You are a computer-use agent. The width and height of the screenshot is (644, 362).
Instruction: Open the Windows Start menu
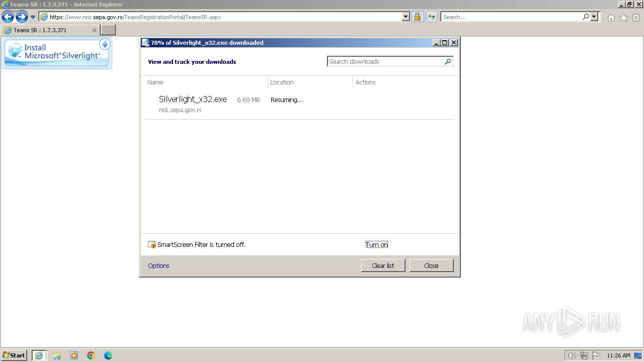click(14, 355)
